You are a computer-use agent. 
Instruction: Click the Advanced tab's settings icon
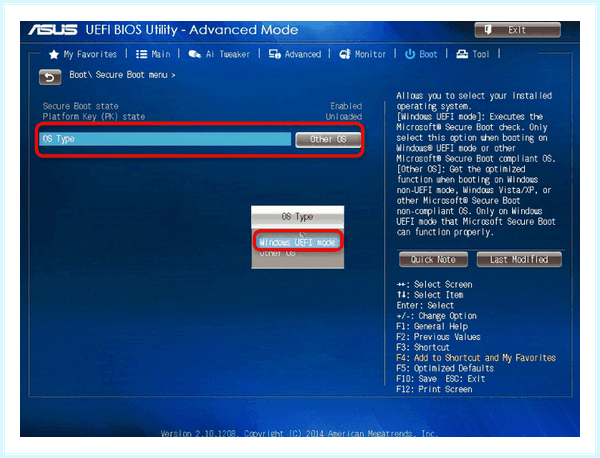coord(274,54)
